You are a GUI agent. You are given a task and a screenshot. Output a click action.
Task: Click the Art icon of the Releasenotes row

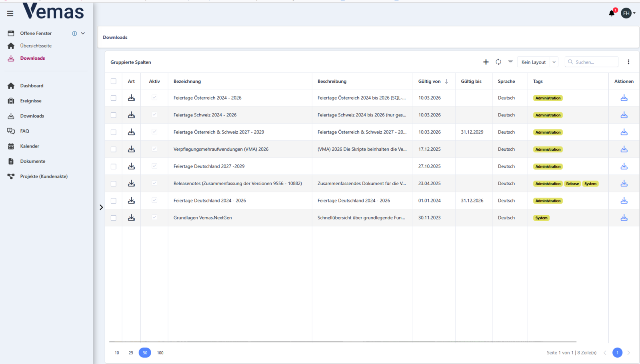click(131, 184)
